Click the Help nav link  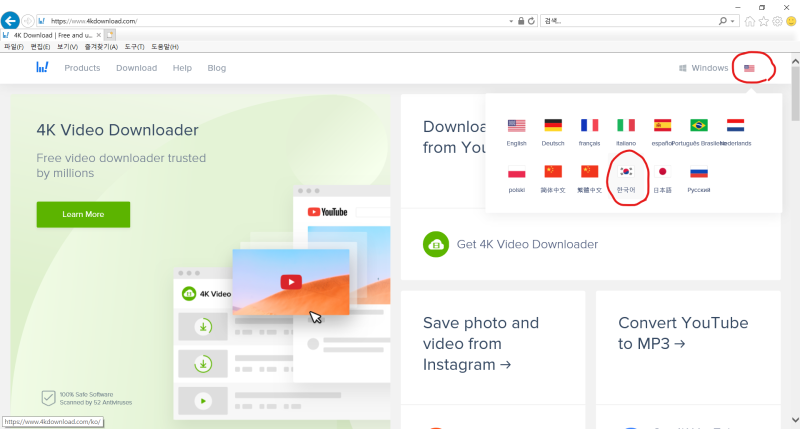(x=182, y=68)
